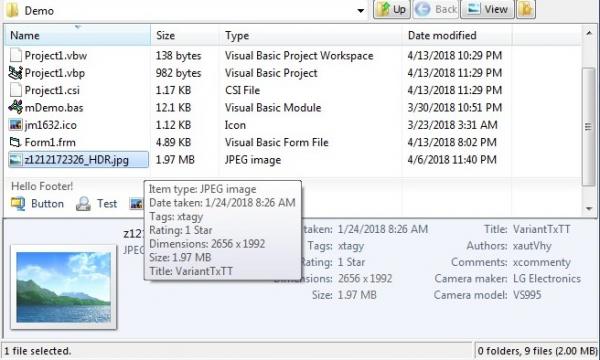
Task: Sort by the Type column header
Action: [x=311, y=35]
